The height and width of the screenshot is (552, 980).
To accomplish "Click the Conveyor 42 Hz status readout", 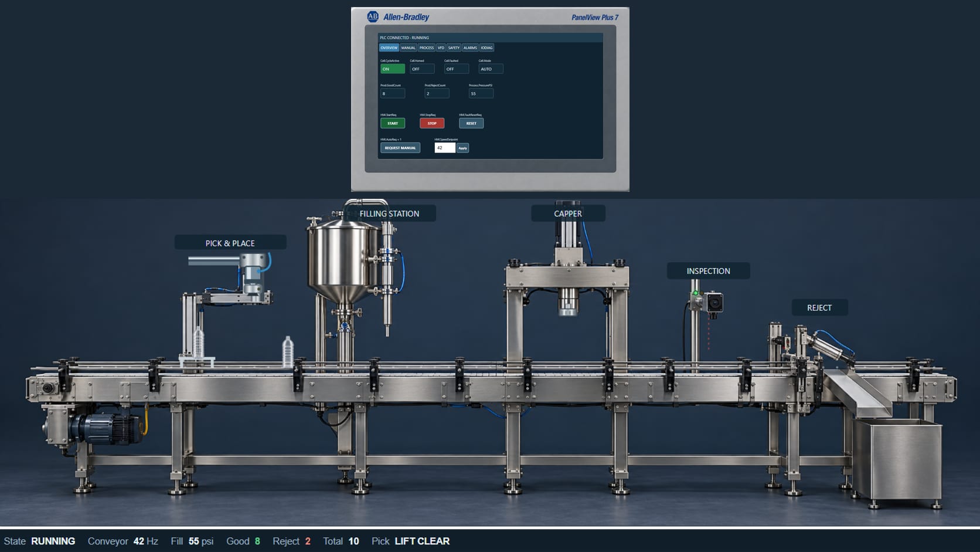I will 123,541.
